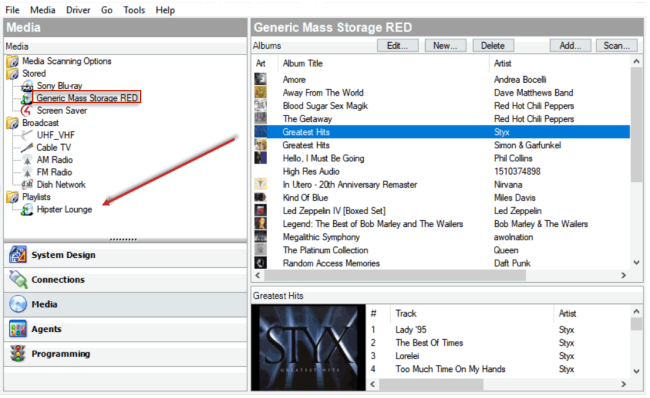Image resolution: width=650 pixels, height=398 pixels.
Task: Sort albums by Album Title column header
Action: tap(383, 63)
